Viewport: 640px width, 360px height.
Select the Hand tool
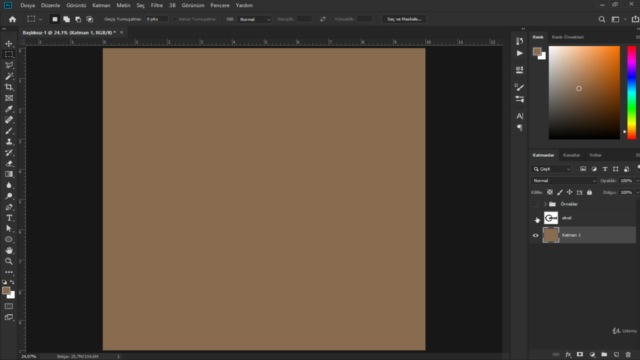pos(9,251)
